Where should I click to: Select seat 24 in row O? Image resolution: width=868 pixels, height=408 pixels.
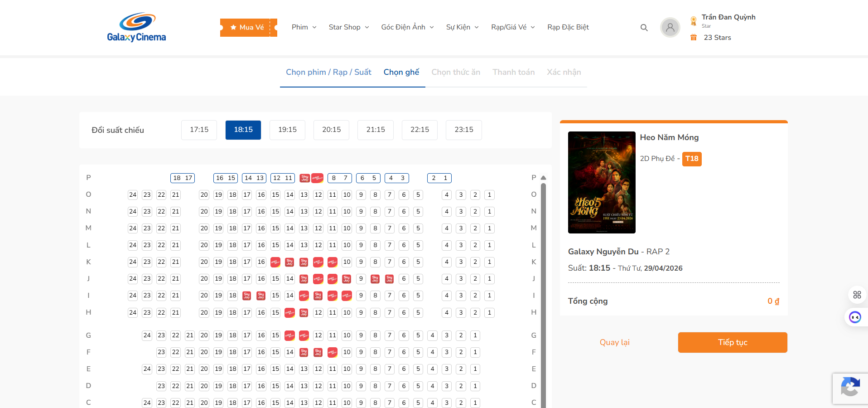coord(133,195)
